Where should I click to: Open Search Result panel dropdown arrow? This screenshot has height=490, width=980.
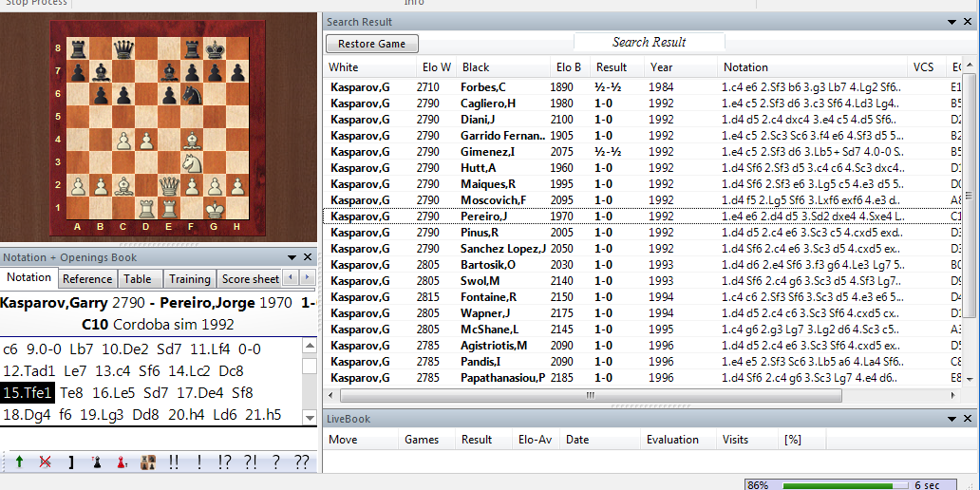(x=952, y=22)
